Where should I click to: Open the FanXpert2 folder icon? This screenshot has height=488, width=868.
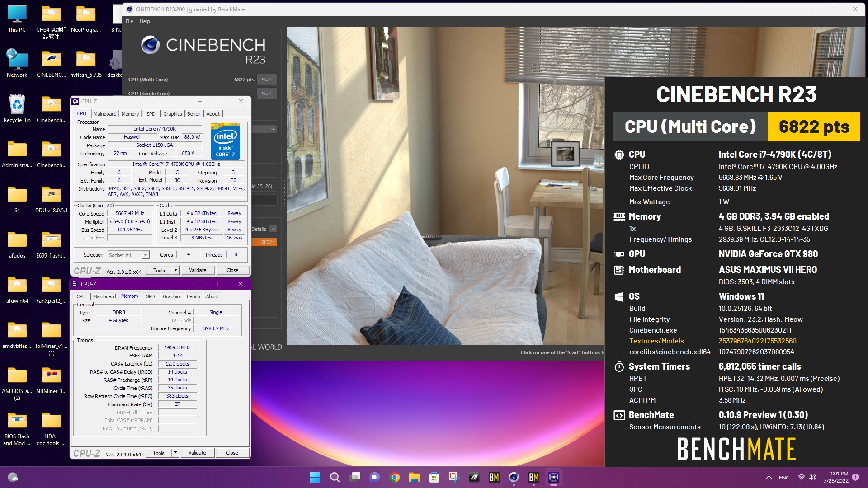[52, 289]
